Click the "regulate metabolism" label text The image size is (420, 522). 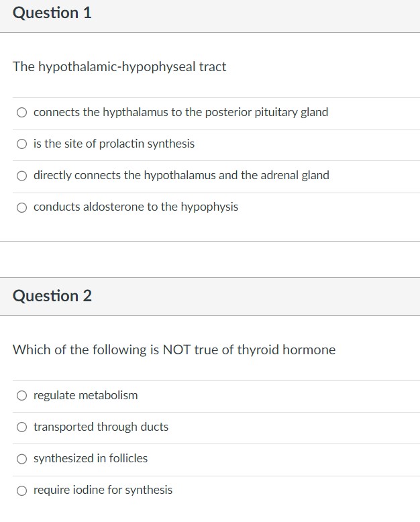(x=85, y=395)
